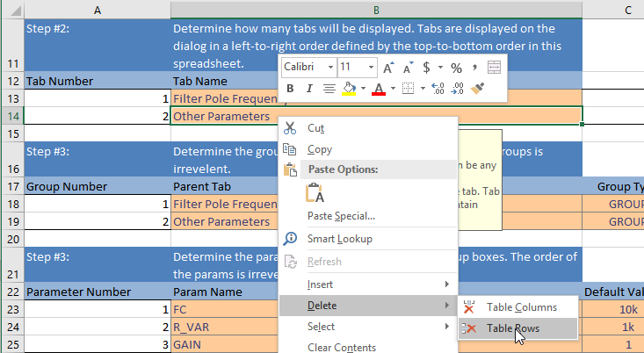Open Smart Lookup from context menu

(x=339, y=239)
